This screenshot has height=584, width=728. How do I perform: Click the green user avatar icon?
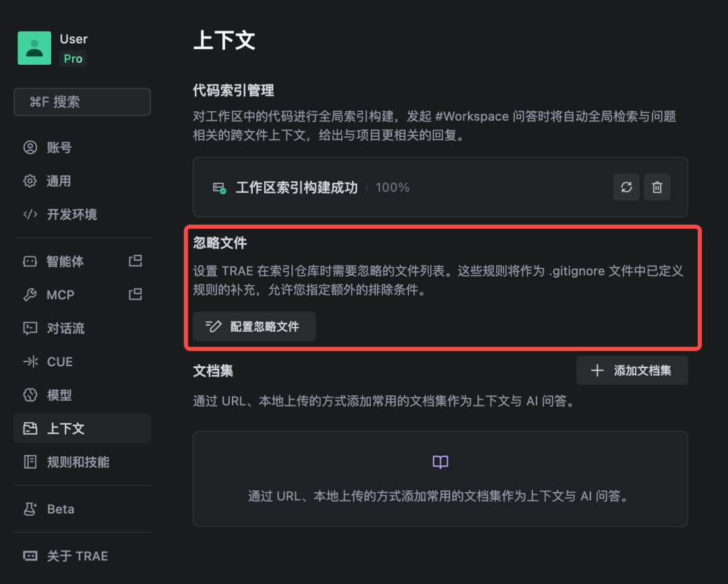tap(34, 49)
